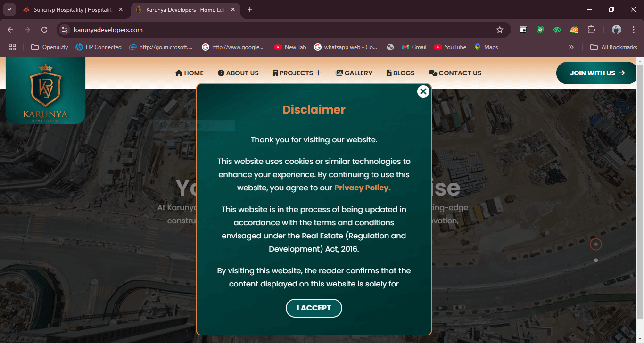Open the browser Extensions puzzle icon
This screenshot has width=644, height=343.
tap(591, 30)
